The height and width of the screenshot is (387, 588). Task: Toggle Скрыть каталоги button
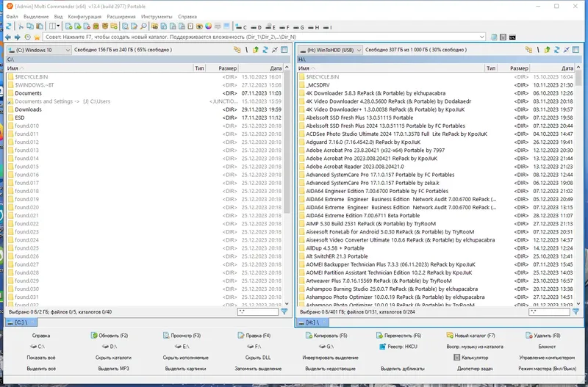coord(113,358)
